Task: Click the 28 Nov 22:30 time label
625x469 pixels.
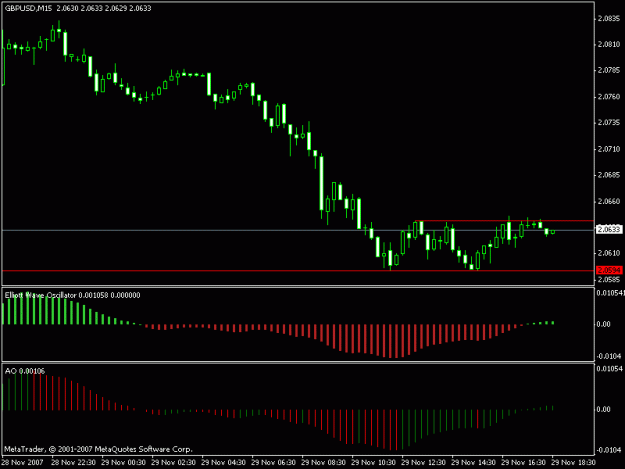Action: pyautogui.click(x=73, y=462)
